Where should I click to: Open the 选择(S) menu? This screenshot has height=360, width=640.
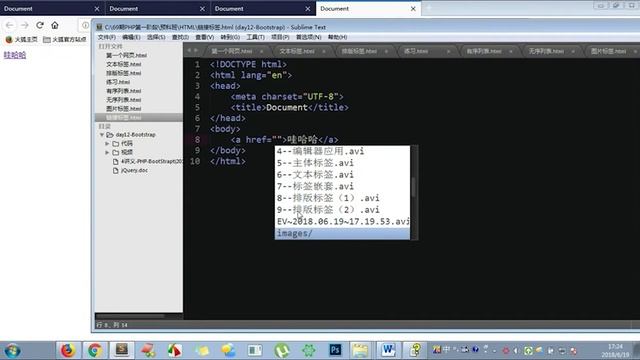coord(156,37)
